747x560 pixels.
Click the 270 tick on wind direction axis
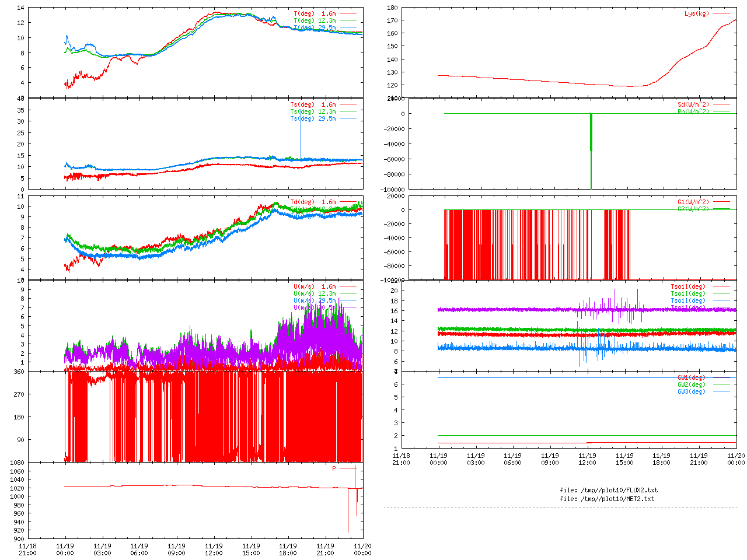click(19, 394)
